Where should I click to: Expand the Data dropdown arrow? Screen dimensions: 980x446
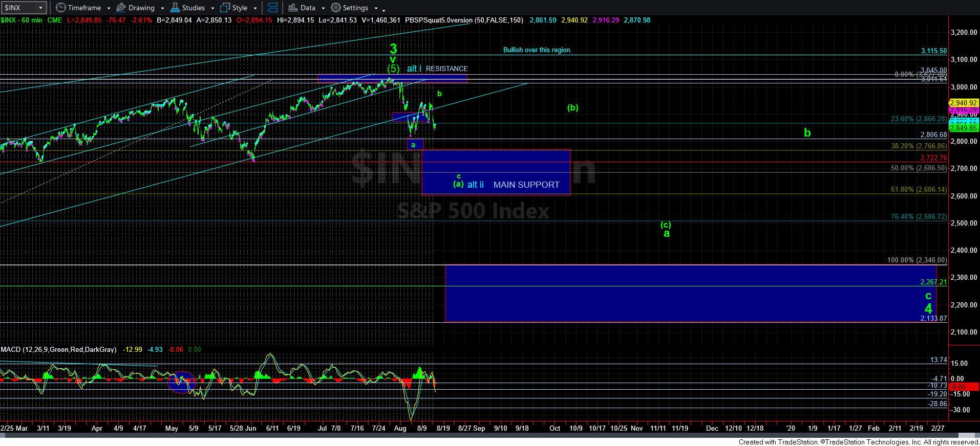click(x=323, y=8)
